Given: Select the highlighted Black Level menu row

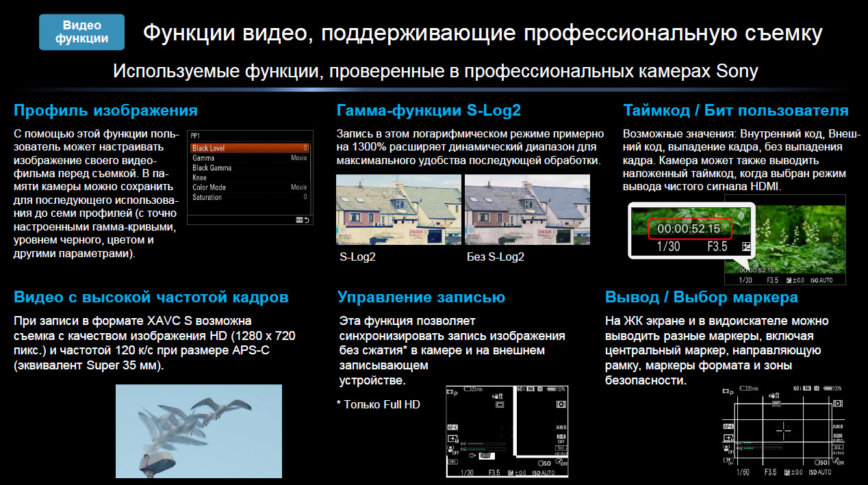Looking at the screenshot, I should point(249,148).
